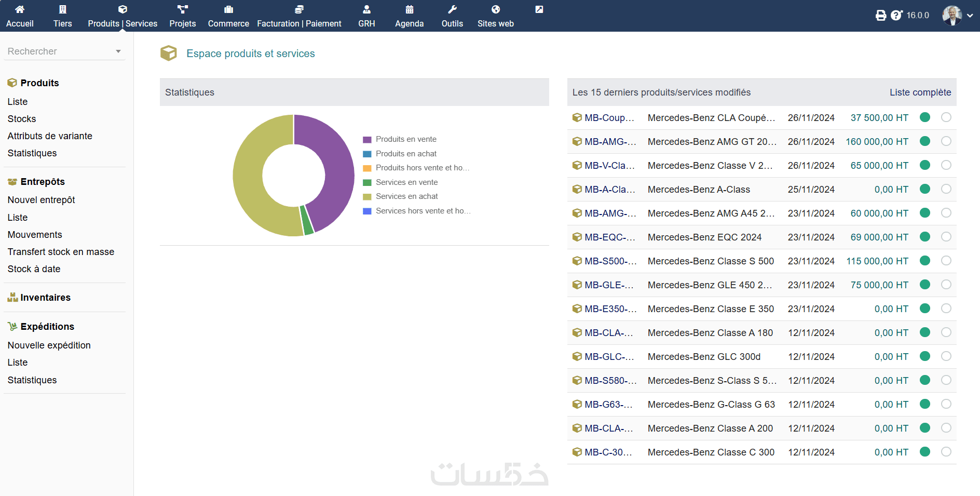Click the blue Produits en achat legend swatch
This screenshot has width=980, height=496.
click(367, 154)
